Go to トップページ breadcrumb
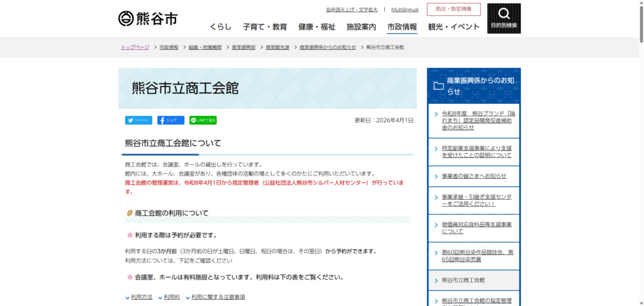 pos(135,47)
